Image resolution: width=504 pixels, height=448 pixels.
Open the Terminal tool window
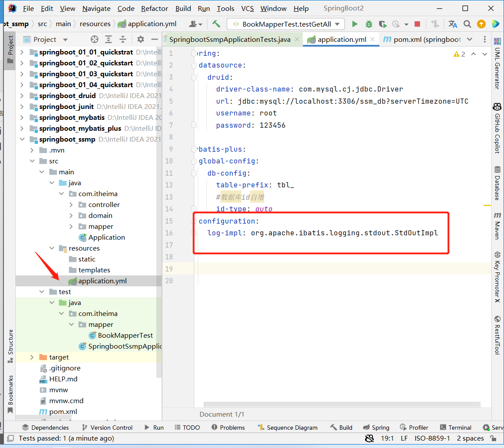tap(460, 428)
